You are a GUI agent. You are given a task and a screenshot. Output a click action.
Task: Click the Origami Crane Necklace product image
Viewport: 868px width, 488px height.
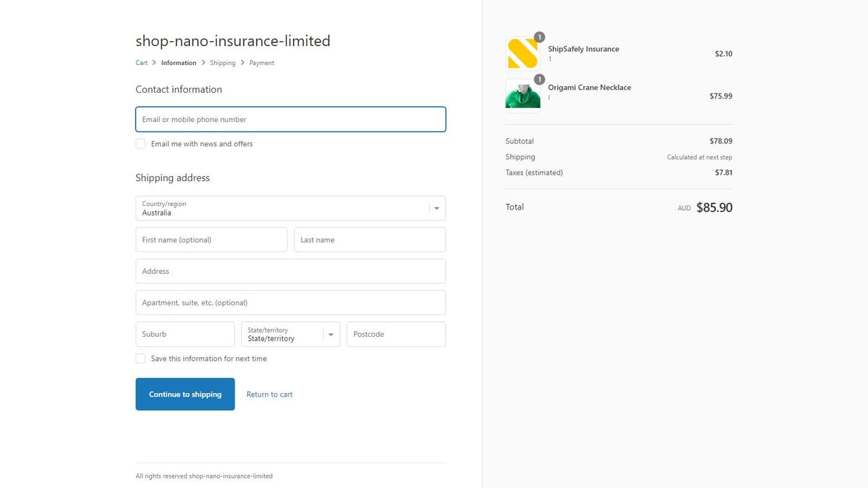click(x=523, y=96)
